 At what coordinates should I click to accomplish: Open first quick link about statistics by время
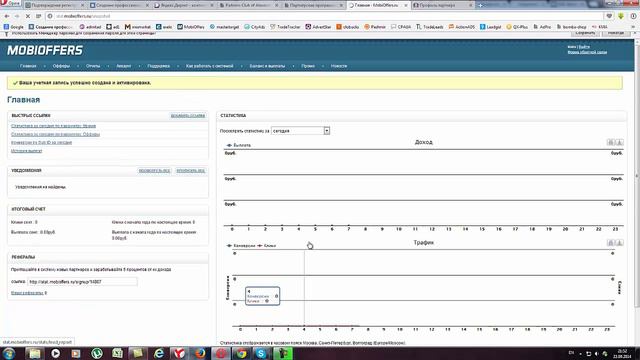[53, 126]
